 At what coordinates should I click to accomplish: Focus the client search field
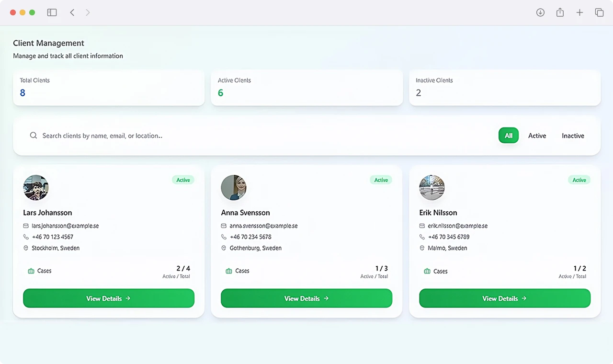259,136
